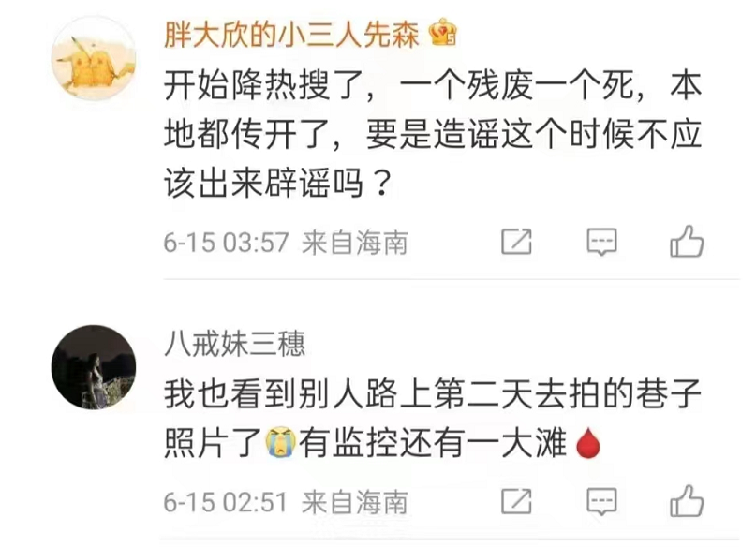The image size is (756, 547).
Task: Reply to the comment posted at 03:57
Action: click(601, 242)
